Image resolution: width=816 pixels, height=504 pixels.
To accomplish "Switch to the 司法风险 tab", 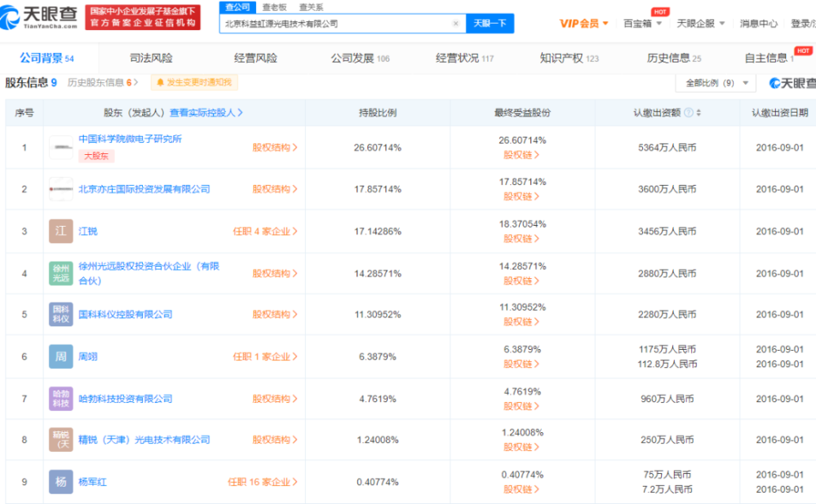I will tap(151, 58).
